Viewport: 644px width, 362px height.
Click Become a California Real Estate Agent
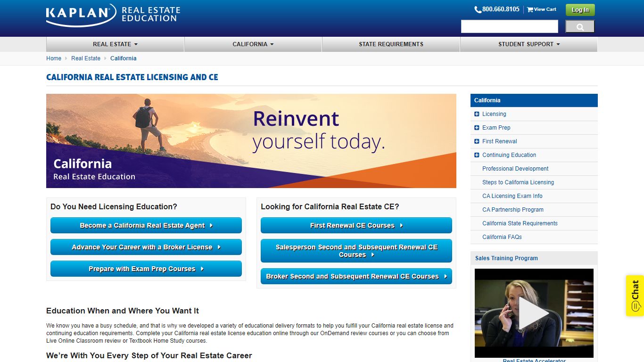[x=146, y=225]
